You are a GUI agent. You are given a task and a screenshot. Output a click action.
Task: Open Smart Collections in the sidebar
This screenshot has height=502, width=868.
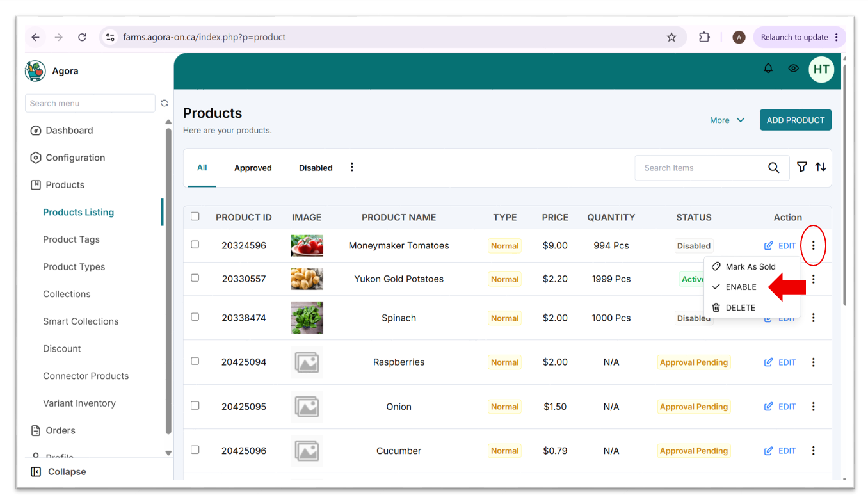[81, 321]
